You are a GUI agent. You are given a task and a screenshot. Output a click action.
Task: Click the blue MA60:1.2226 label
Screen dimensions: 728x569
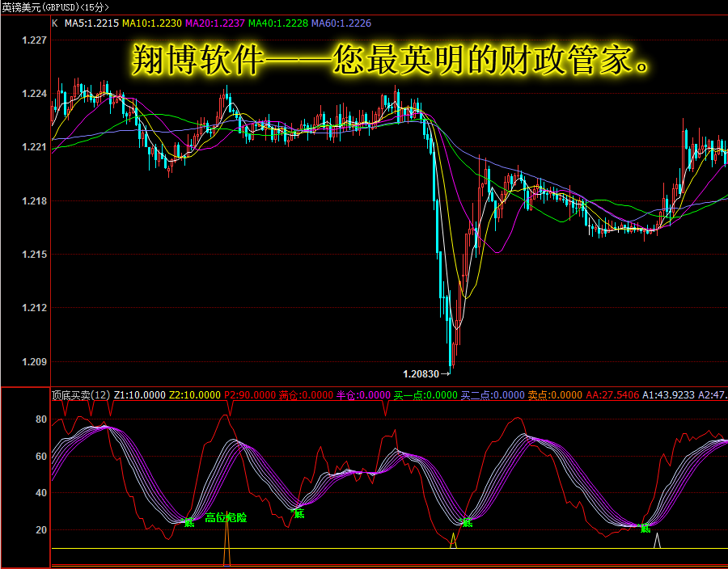tap(341, 23)
